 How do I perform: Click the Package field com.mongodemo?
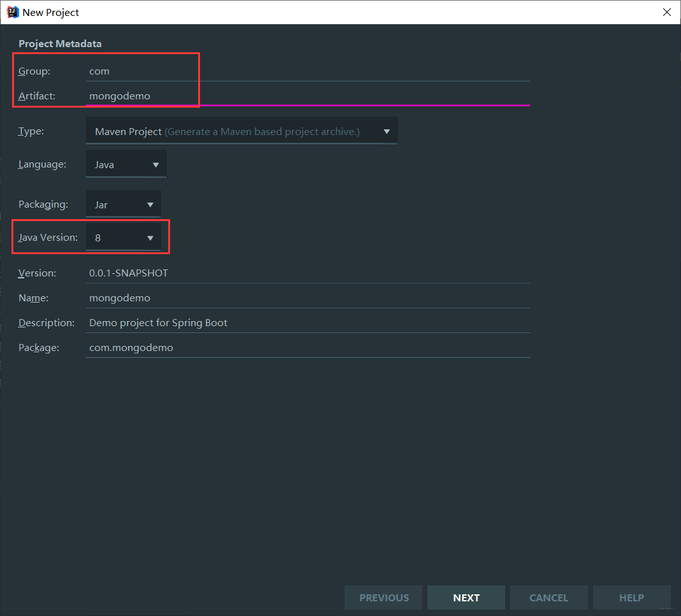(x=307, y=348)
